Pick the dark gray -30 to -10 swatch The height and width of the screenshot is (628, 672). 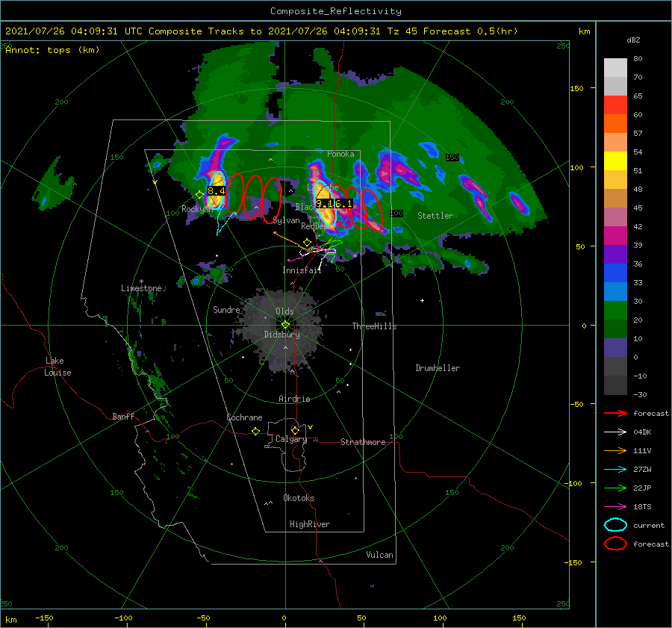(x=615, y=385)
